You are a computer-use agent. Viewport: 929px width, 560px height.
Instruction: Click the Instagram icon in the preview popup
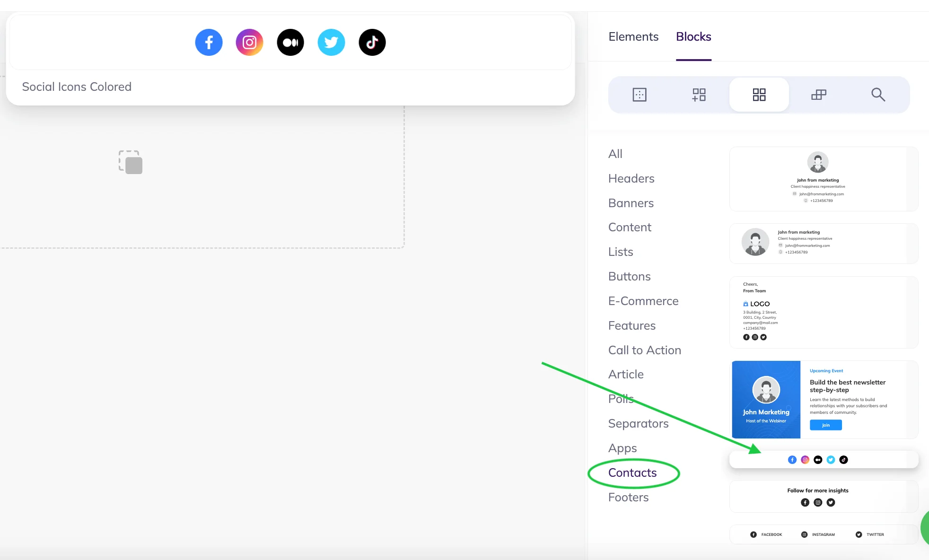point(249,43)
